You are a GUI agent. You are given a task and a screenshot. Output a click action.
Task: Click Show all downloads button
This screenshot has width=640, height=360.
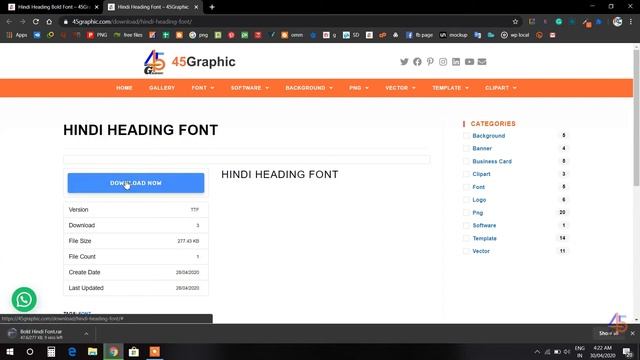coord(608,333)
